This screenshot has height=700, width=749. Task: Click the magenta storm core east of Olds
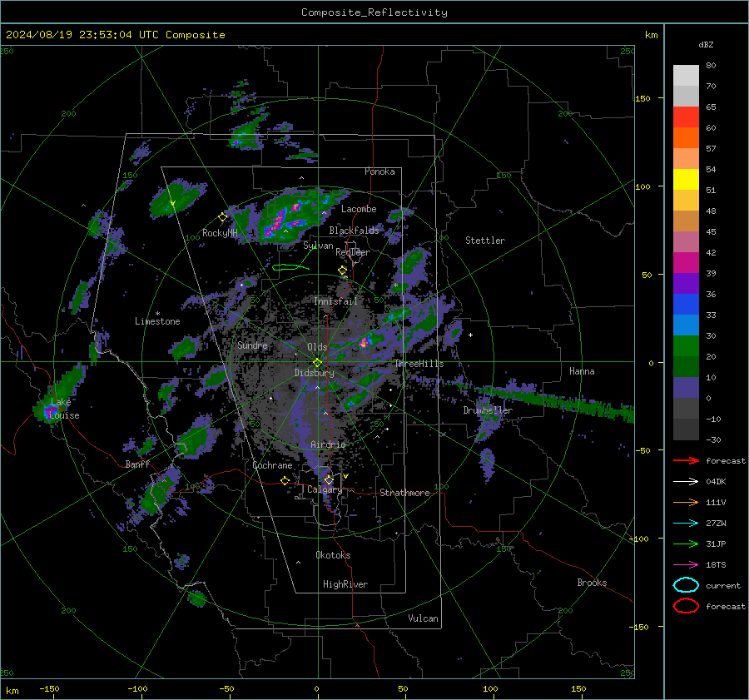click(365, 342)
